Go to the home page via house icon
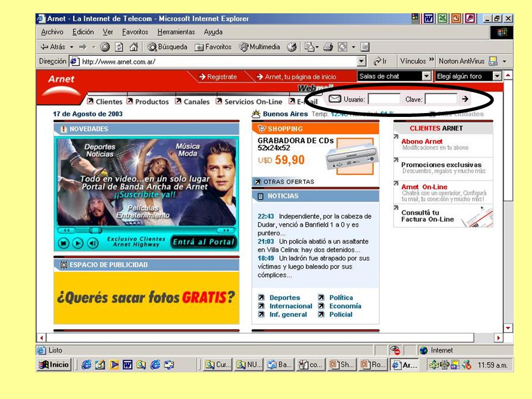Screen dimensions: 532x399 coord(134,47)
